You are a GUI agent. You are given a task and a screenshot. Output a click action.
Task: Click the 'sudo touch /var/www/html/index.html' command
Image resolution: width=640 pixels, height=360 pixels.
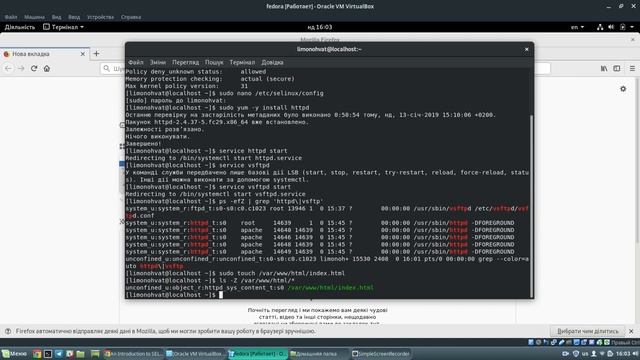pos(282,273)
